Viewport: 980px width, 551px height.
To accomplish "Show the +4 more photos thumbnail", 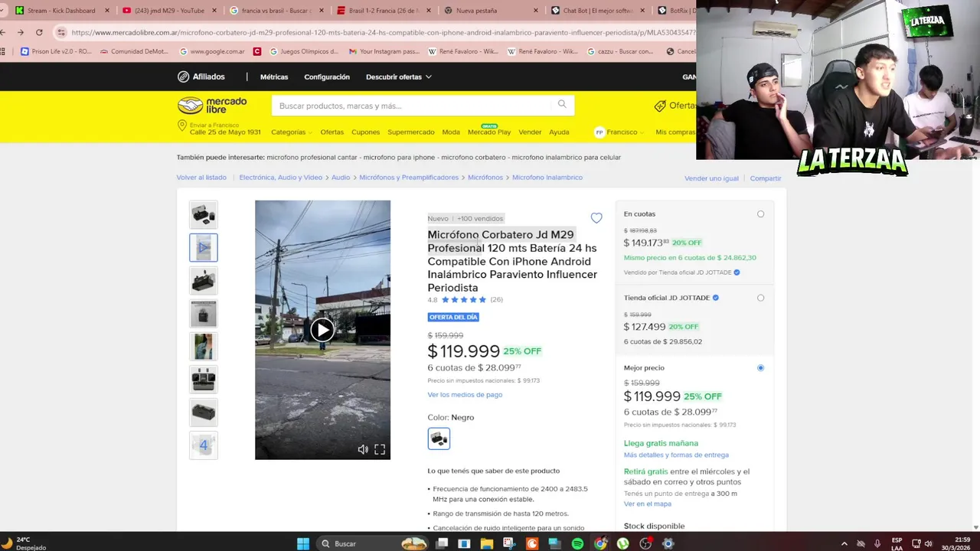I will point(204,445).
